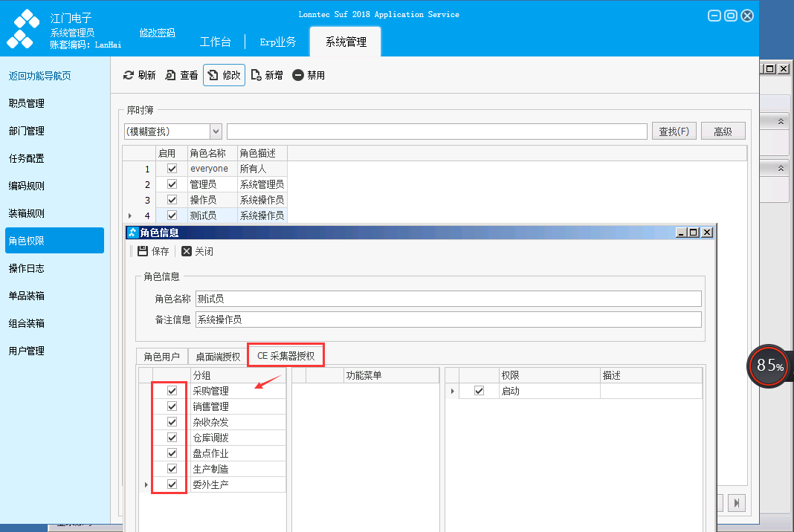Close the background window behind the application
This screenshot has height=532, width=794.
784,69
